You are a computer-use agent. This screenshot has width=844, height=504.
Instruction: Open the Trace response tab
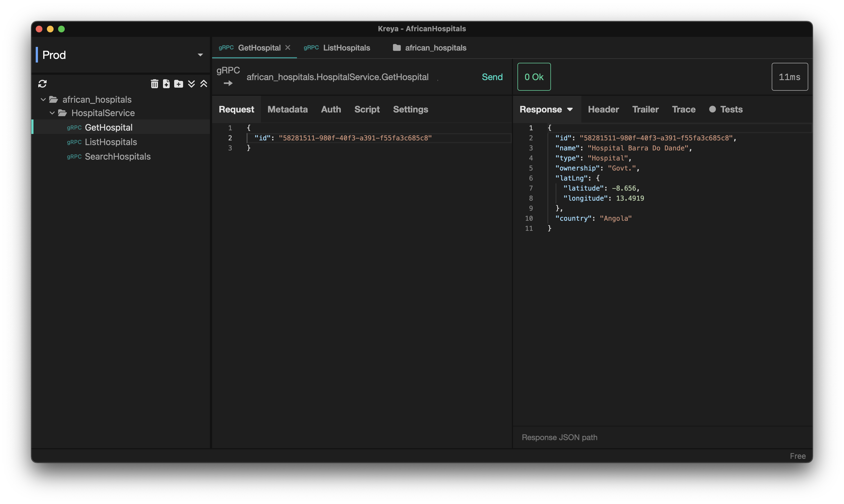point(683,109)
